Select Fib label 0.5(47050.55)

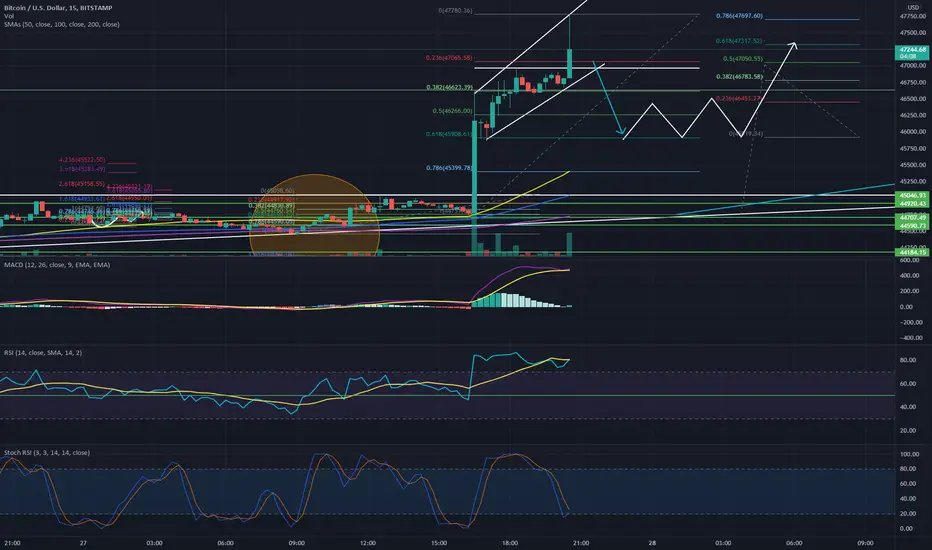pyautogui.click(x=742, y=59)
